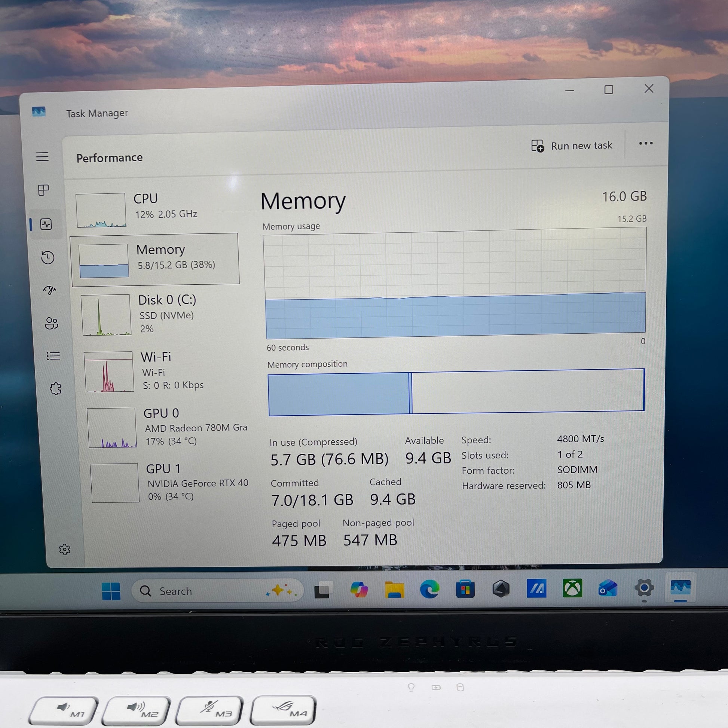Open the three-dot more options menu
The height and width of the screenshot is (728, 728).
[645, 143]
